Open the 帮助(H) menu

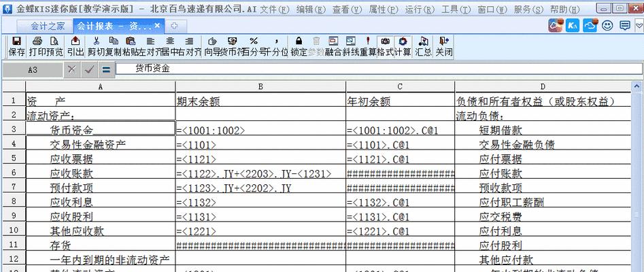coord(564,10)
